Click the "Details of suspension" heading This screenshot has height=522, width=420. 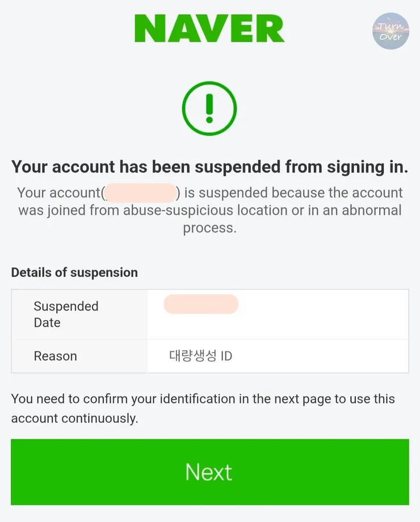[74, 272]
